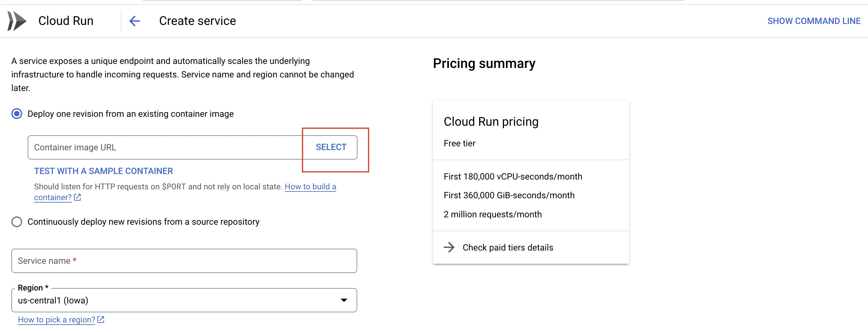Open the Region dropdown showing us-central1 (Iowa)
Screen dimensions: 868x332
coord(184,300)
